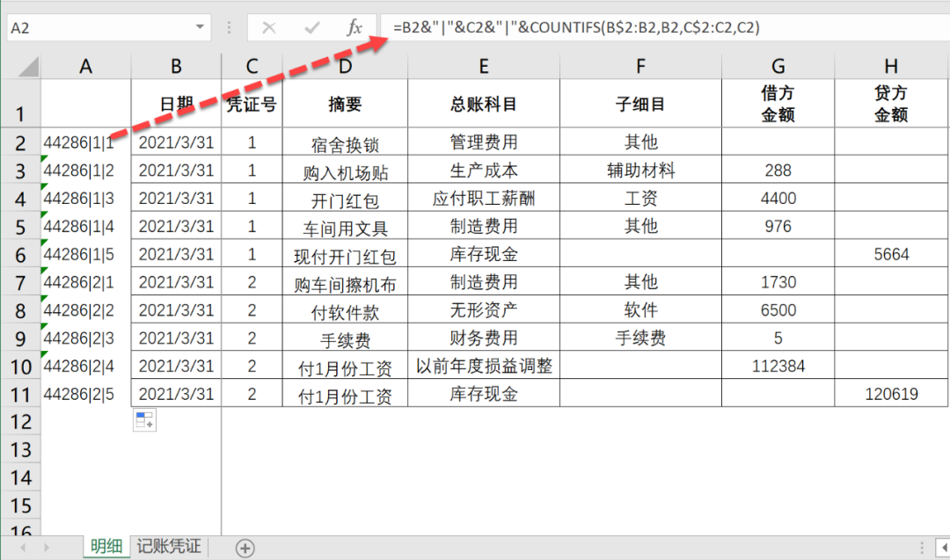Select column D header
This screenshot has width=950, height=560.
345,66
